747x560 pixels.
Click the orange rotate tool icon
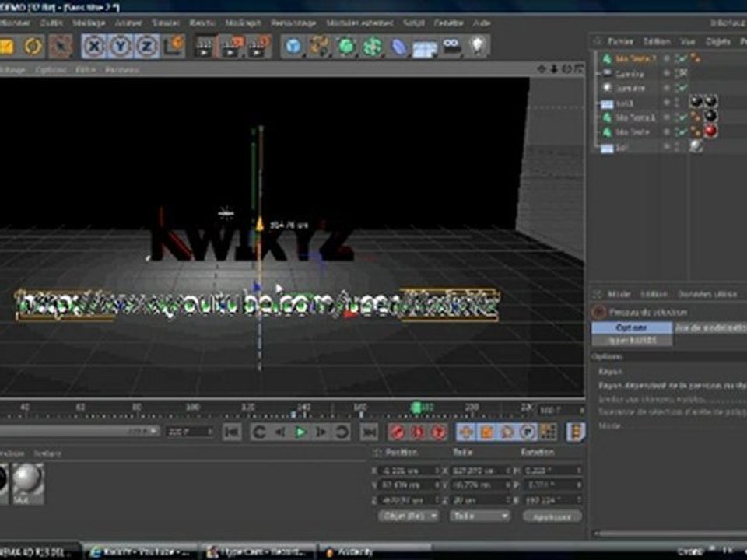coord(33,46)
